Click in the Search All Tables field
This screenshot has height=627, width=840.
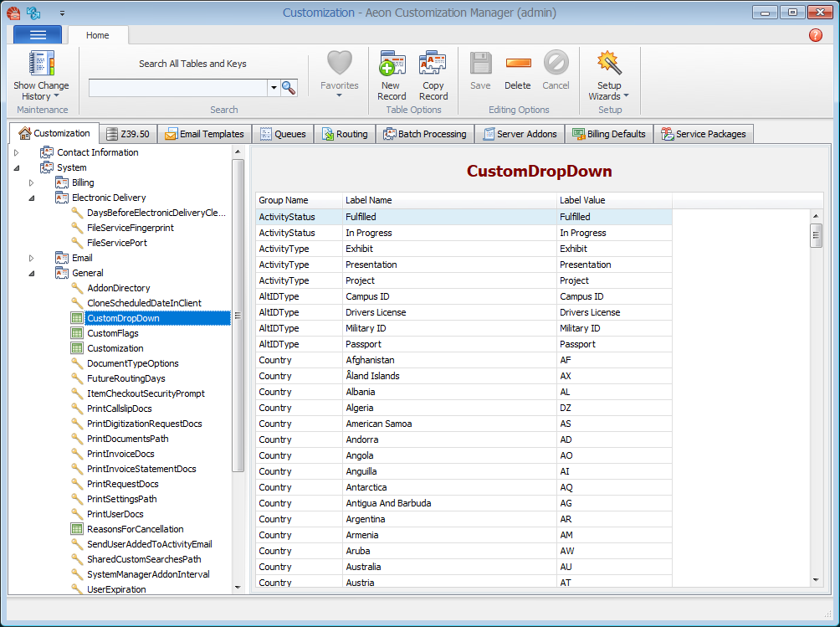178,88
